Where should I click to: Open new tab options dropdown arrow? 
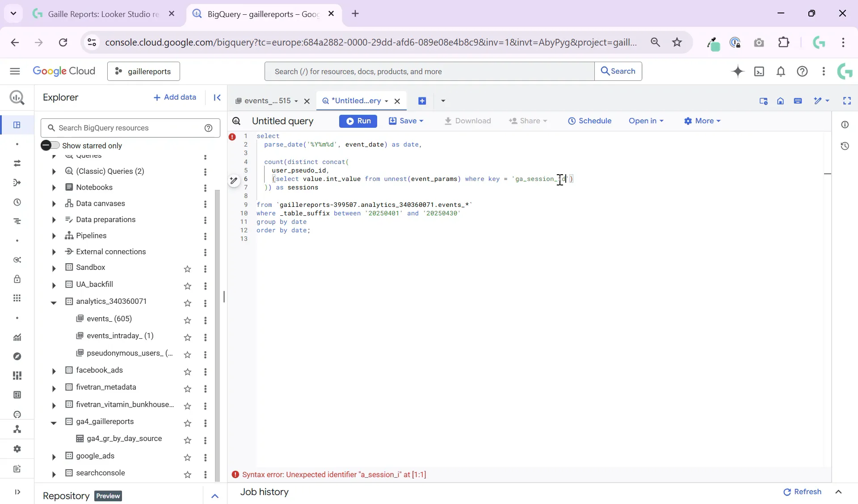443,101
